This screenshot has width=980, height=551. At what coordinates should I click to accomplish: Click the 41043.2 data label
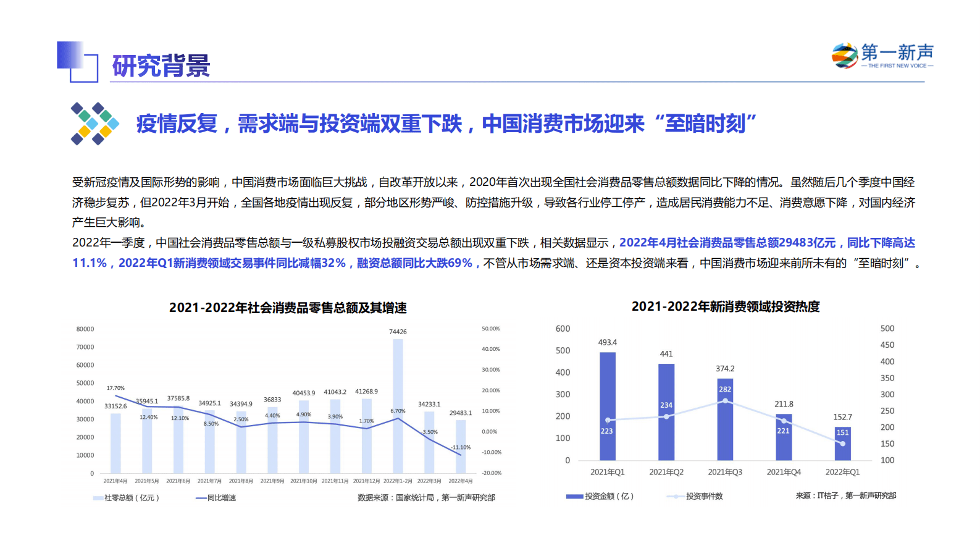tap(335, 392)
